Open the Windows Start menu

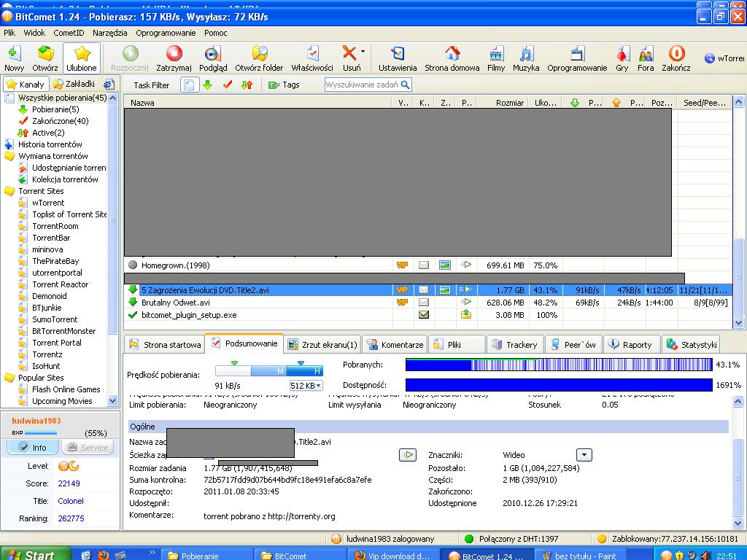tap(35, 555)
